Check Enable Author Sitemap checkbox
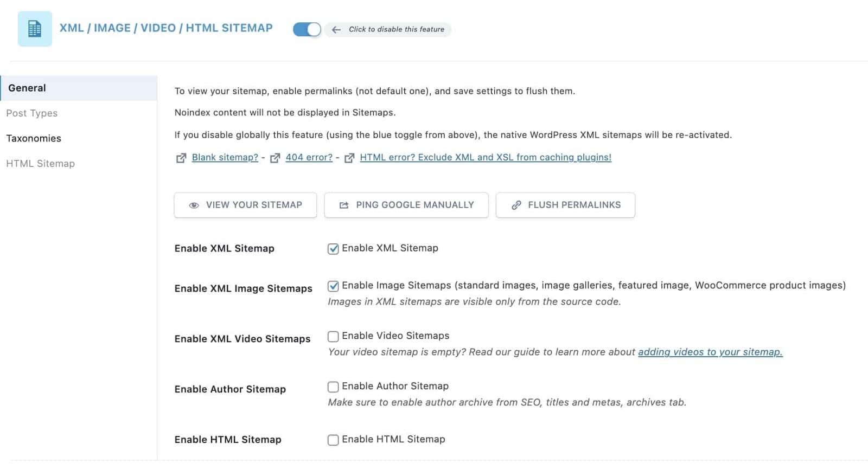 [x=333, y=387]
